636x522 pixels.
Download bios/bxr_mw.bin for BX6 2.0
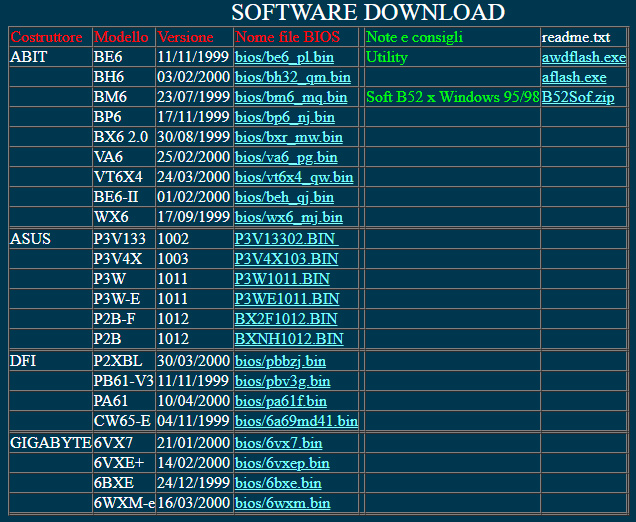pyautogui.click(x=288, y=137)
